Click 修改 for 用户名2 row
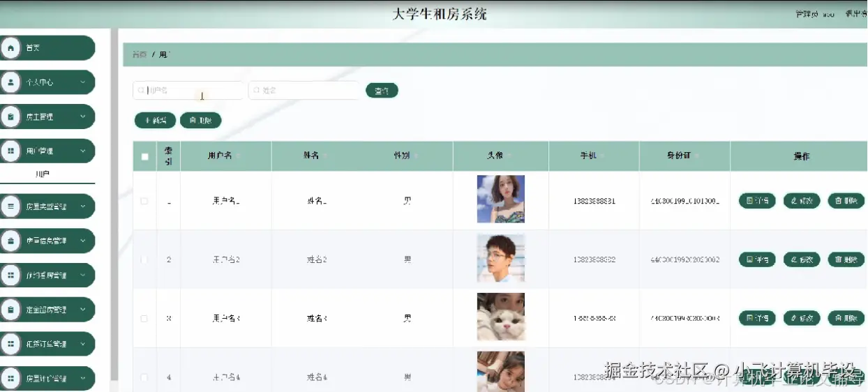 point(802,259)
